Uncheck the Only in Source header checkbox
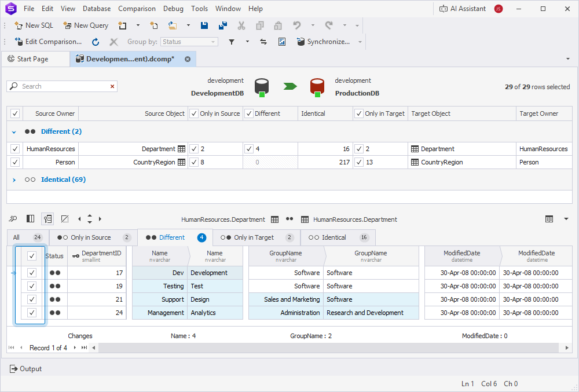This screenshot has height=392, width=579. (x=195, y=113)
